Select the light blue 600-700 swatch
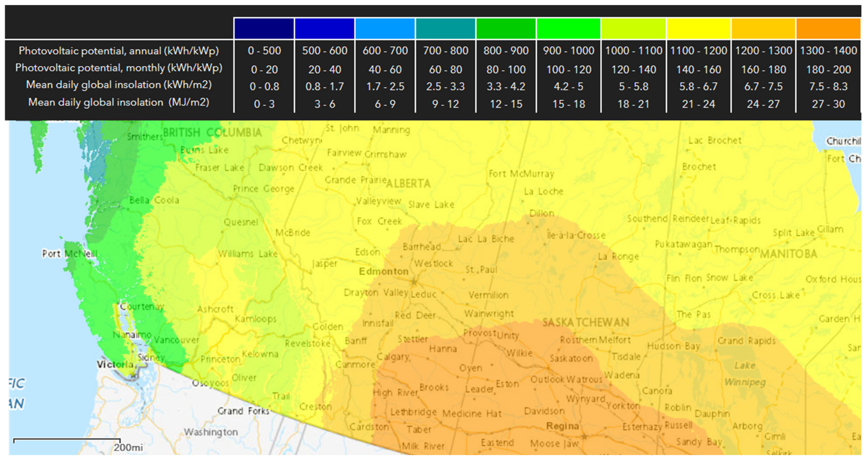The image size is (868, 461). 385,28
